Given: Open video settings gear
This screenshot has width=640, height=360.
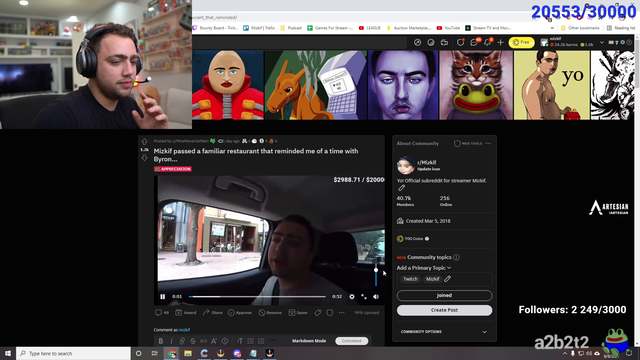Looking at the screenshot, I should [352, 297].
